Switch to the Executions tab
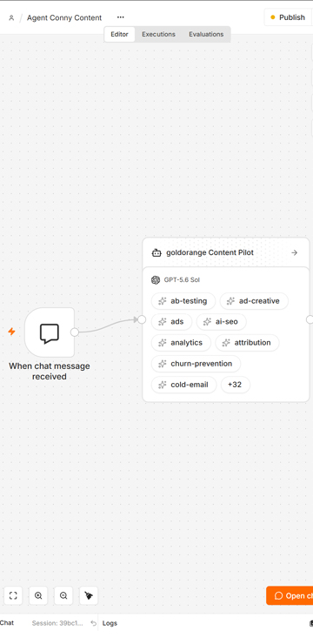The image size is (313, 644). [158, 35]
